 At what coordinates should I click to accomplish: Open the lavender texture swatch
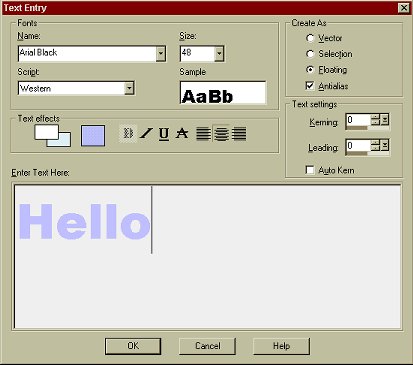coord(93,136)
